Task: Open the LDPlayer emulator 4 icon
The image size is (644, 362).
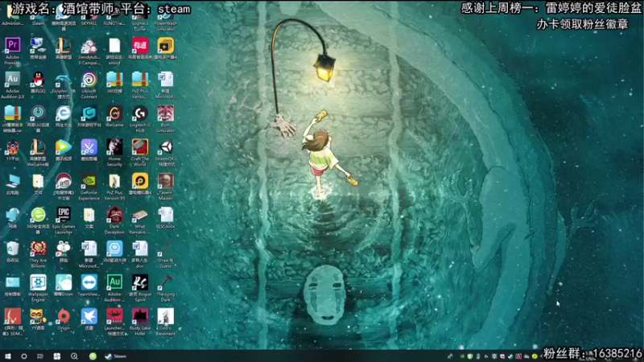Action: pos(140,182)
